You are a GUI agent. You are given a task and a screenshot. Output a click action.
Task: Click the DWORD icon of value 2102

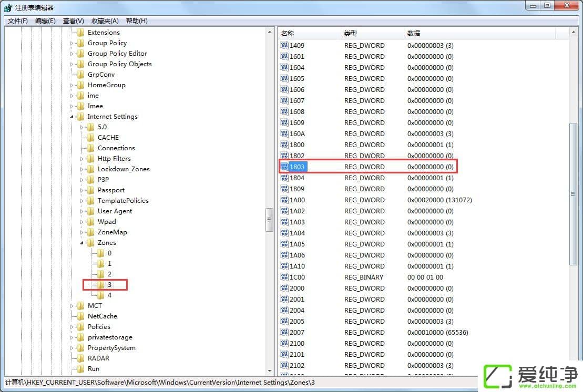click(x=284, y=365)
